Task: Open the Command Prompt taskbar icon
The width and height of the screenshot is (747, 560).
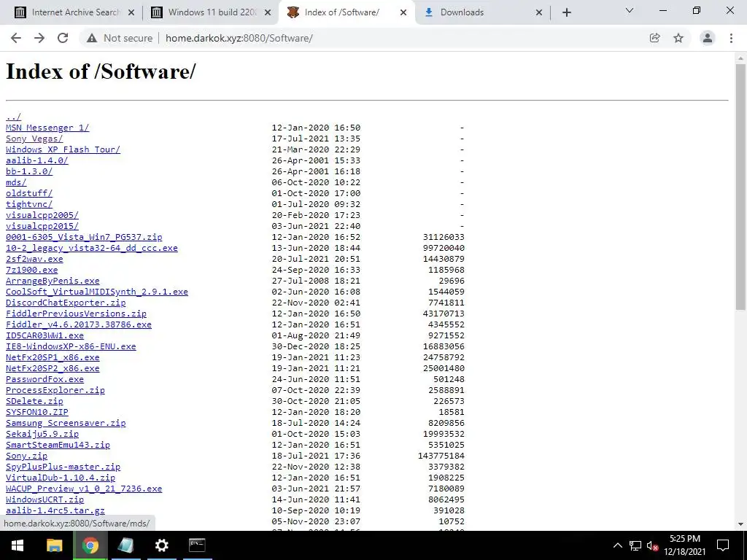Action: click(197, 545)
